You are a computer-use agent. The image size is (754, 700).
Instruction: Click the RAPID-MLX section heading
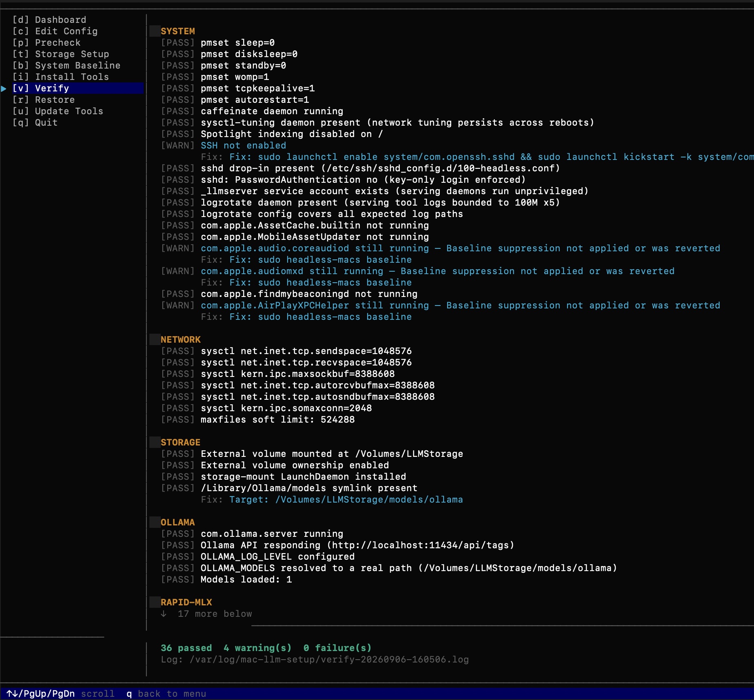[x=186, y=602]
